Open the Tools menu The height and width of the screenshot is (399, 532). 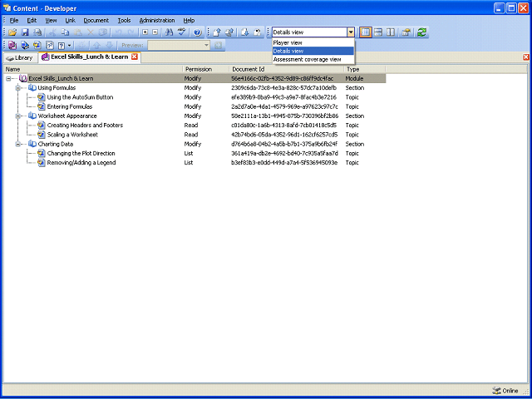[x=124, y=20]
